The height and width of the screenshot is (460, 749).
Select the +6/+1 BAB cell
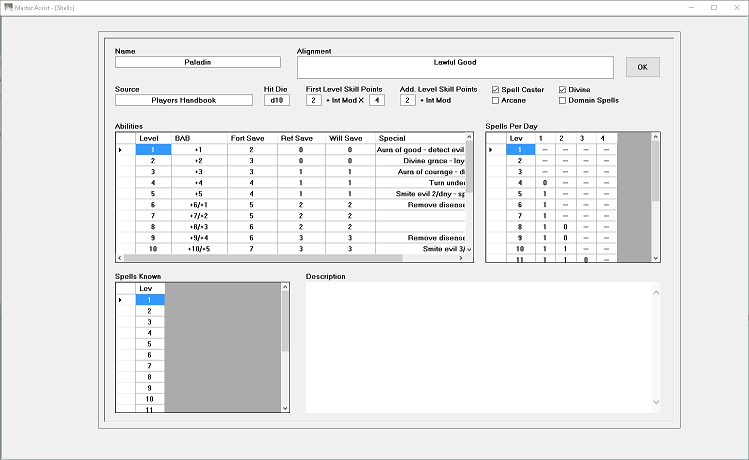point(199,205)
